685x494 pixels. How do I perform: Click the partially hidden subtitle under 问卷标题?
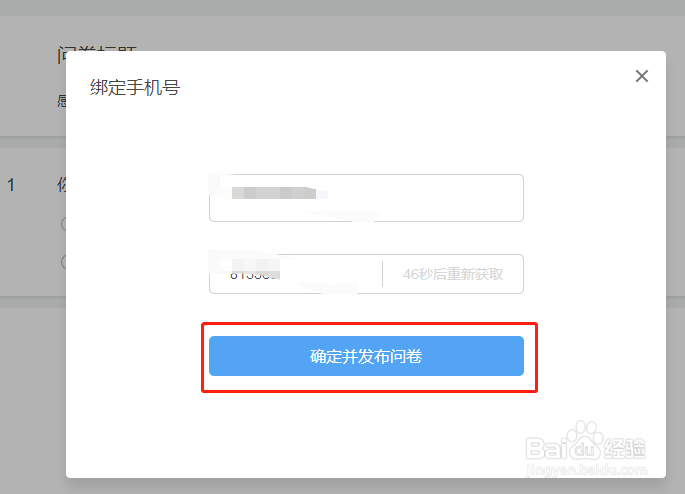click(x=62, y=101)
